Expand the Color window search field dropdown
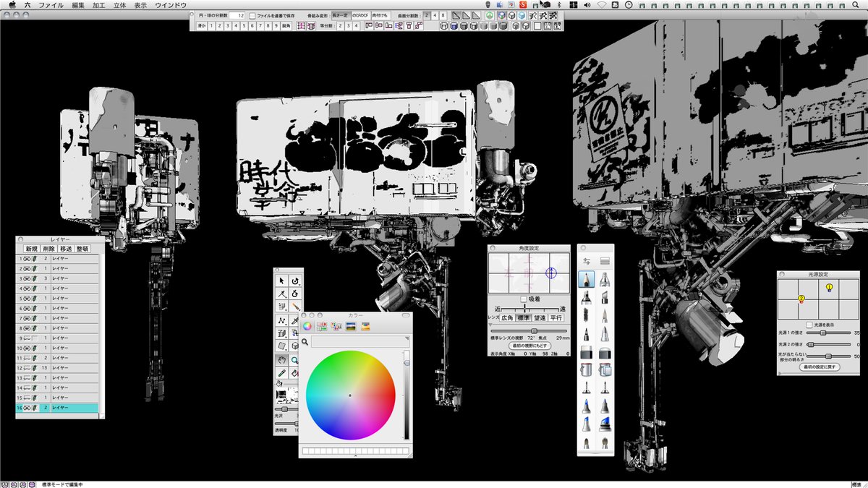The image size is (868, 488). click(407, 338)
